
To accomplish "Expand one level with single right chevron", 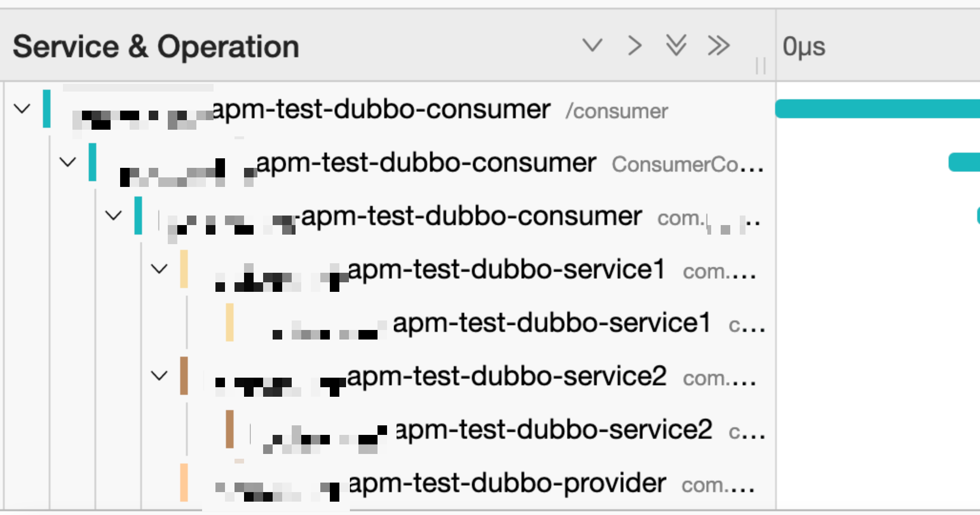I will (634, 46).
